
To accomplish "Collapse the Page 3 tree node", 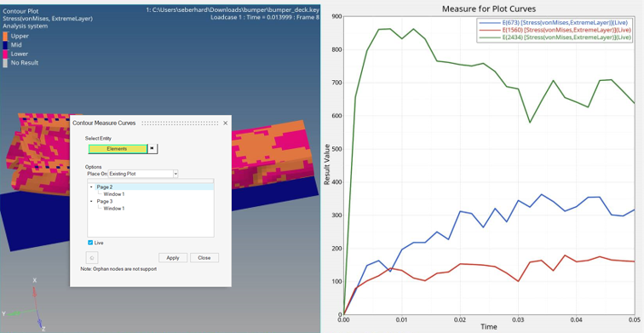I will [91, 202].
